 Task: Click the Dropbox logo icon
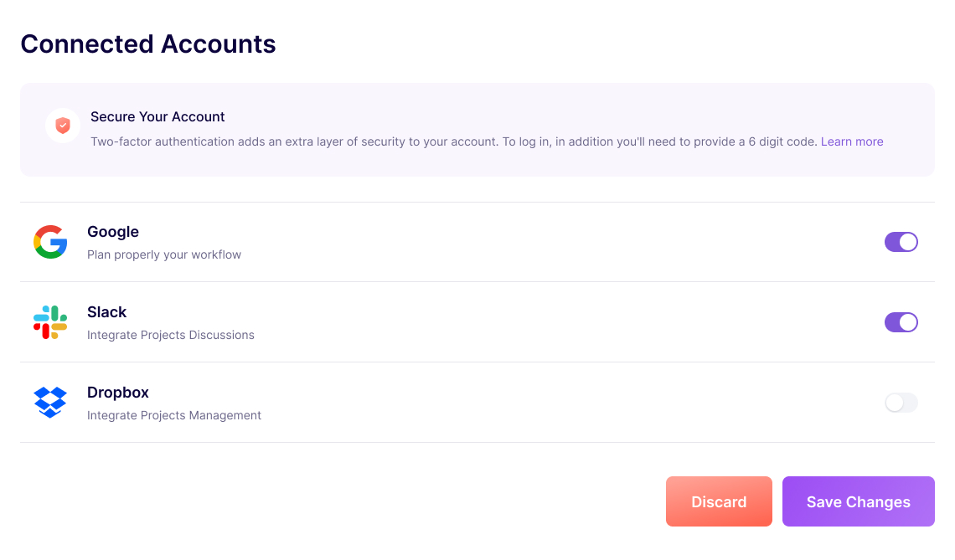coord(50,403)
